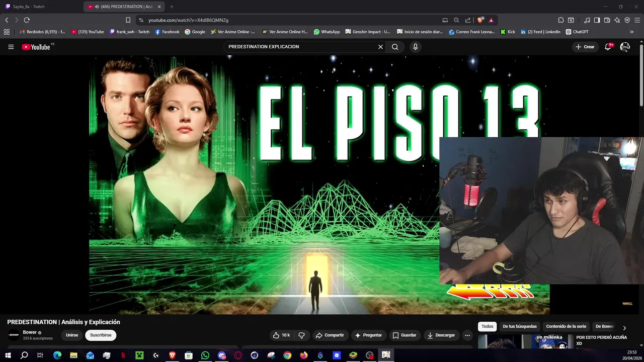Open Brave Wallet icon
The height and width of the screenshot is (362, 644).
tap(607, 20)
